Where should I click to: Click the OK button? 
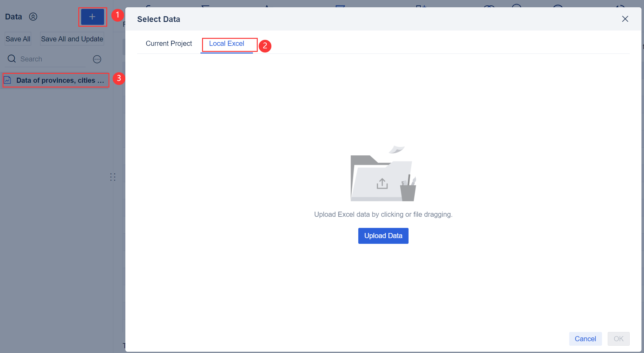pos(619,339)
